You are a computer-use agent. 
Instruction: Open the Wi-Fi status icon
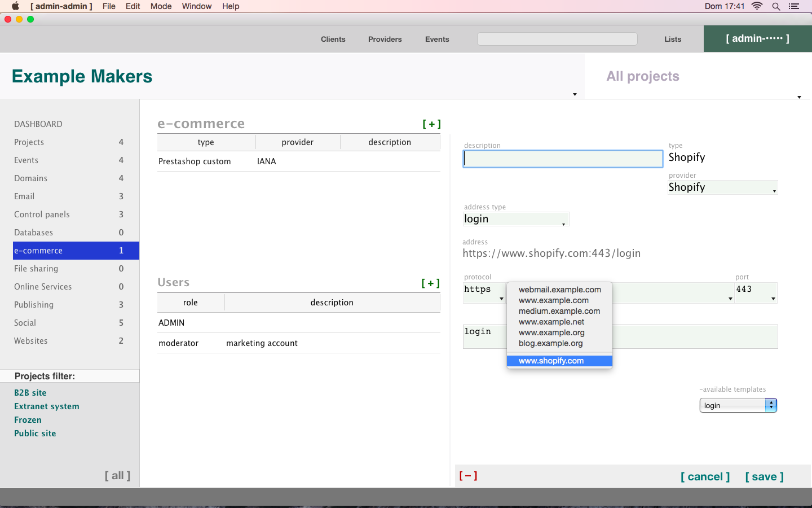pyautogui.click(x=757, y=6)
